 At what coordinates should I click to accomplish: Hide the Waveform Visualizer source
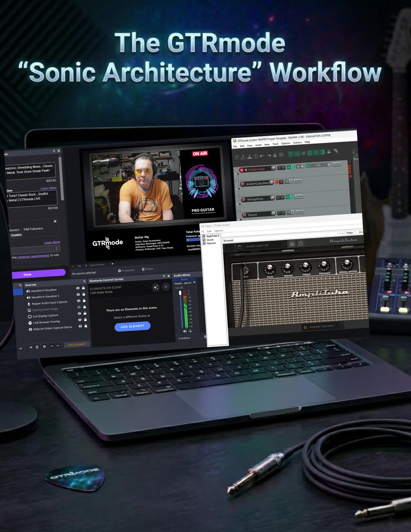(x=78, y=288)
